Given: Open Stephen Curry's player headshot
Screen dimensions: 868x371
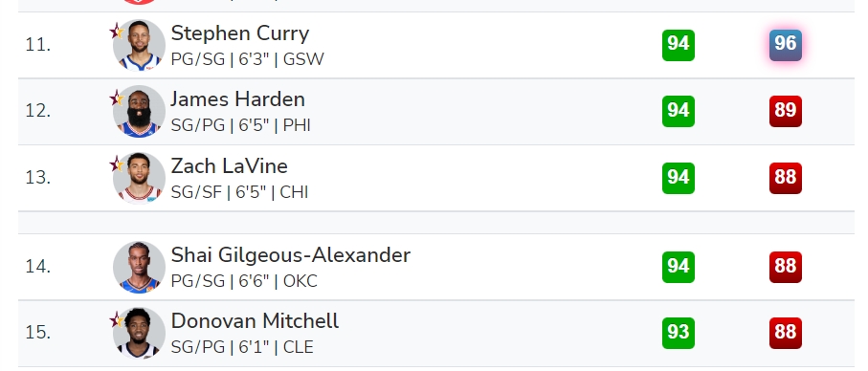Looking at the screenshot, I should click(x=139, y=45).
